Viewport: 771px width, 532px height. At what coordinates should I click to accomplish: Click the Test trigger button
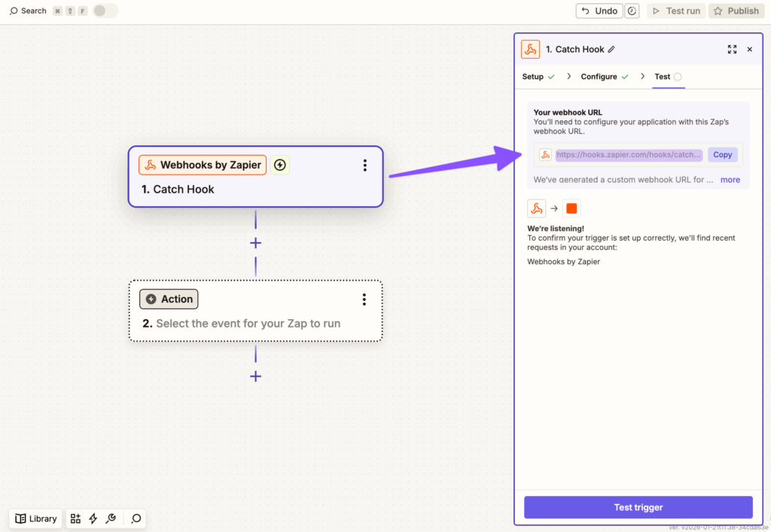click(x=638, y=507)
